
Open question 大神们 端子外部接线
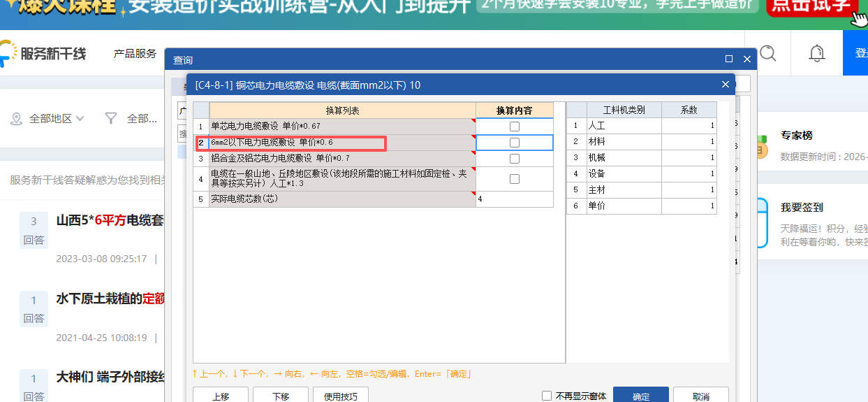coord(110,378)
